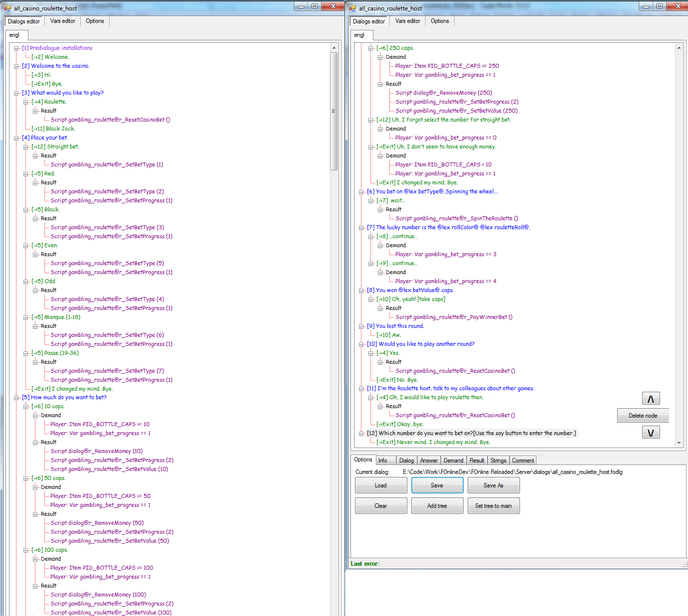Click the Set tree to main button
688x616 pixels.
[x=493, y=506]
